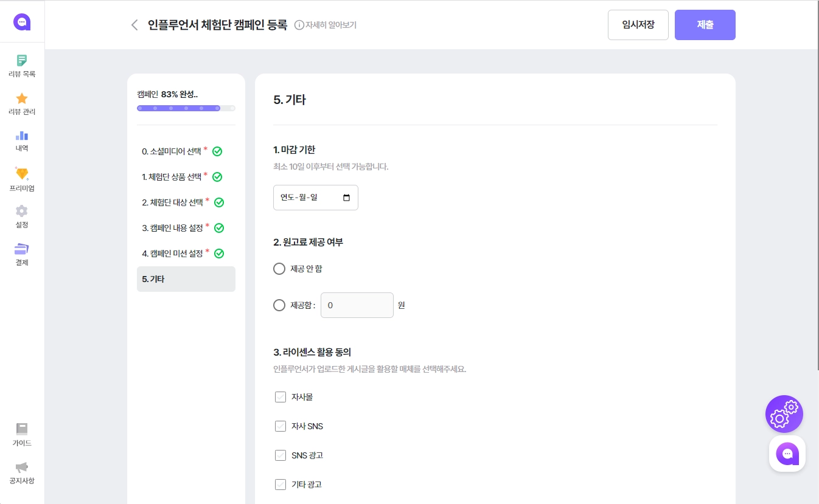Open 가이드 book icon
819x504 pixels.
pos(22,429)
